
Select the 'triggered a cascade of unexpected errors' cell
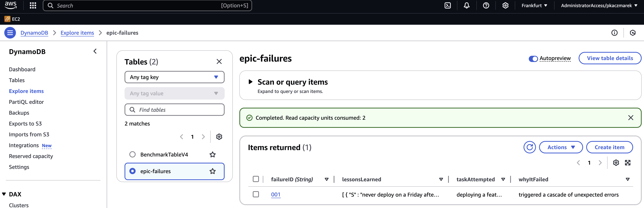(x=569, y=195)
